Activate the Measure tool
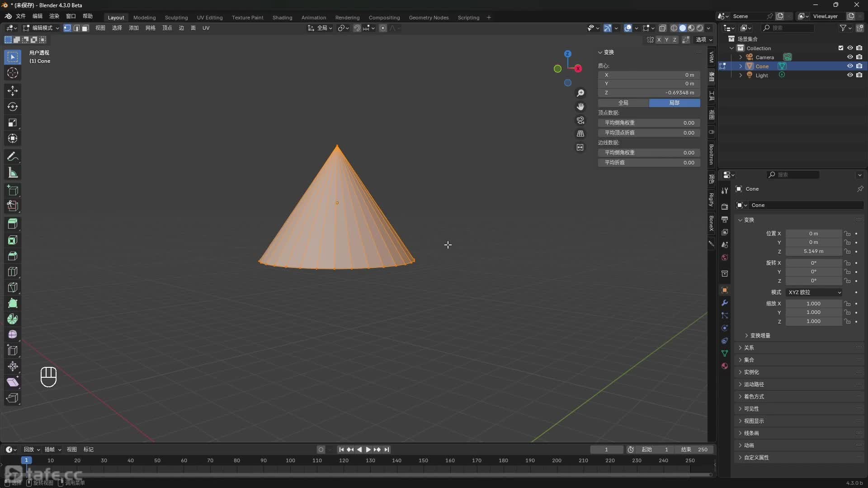Image resolution: width=868 pixels, height=488 pixels. (13, 173)
